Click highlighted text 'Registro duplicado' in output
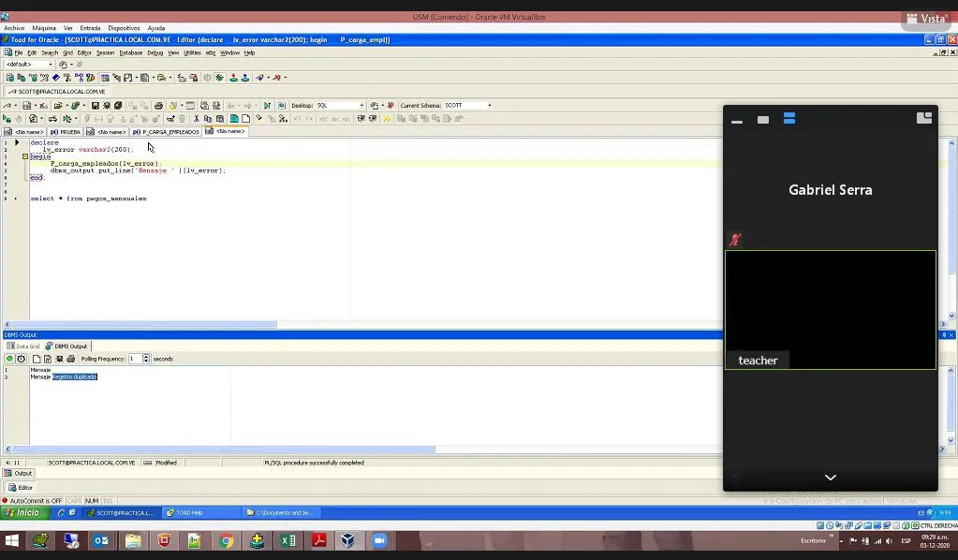958x560 pixels. (75, 377)
